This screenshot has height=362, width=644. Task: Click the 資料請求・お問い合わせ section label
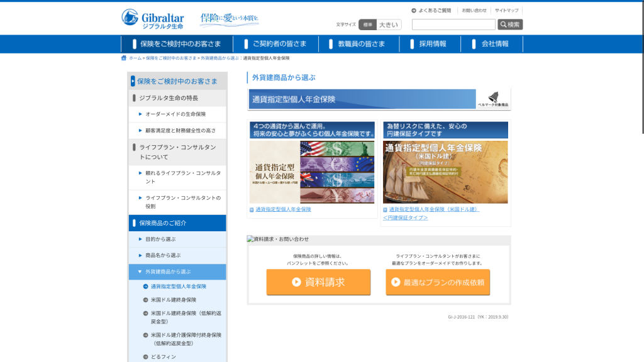click(281, 239)
